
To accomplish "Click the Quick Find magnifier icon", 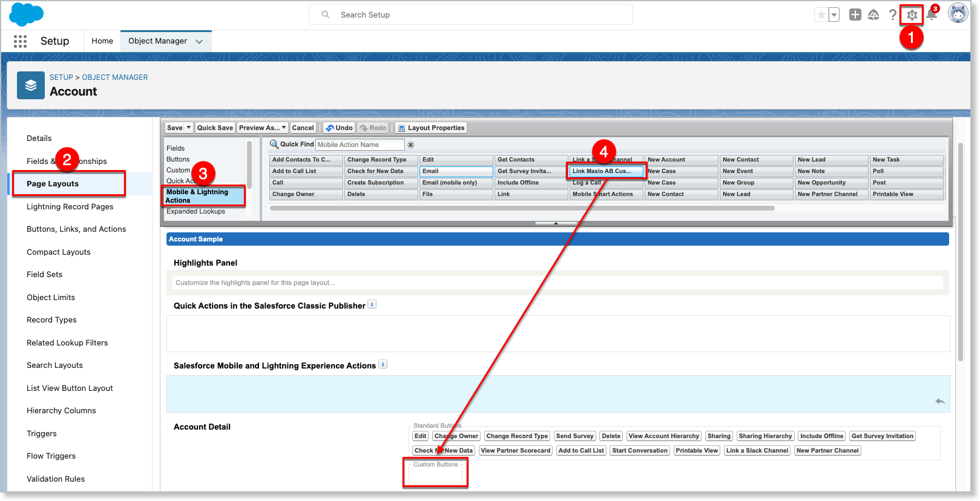I will [274, 144].
